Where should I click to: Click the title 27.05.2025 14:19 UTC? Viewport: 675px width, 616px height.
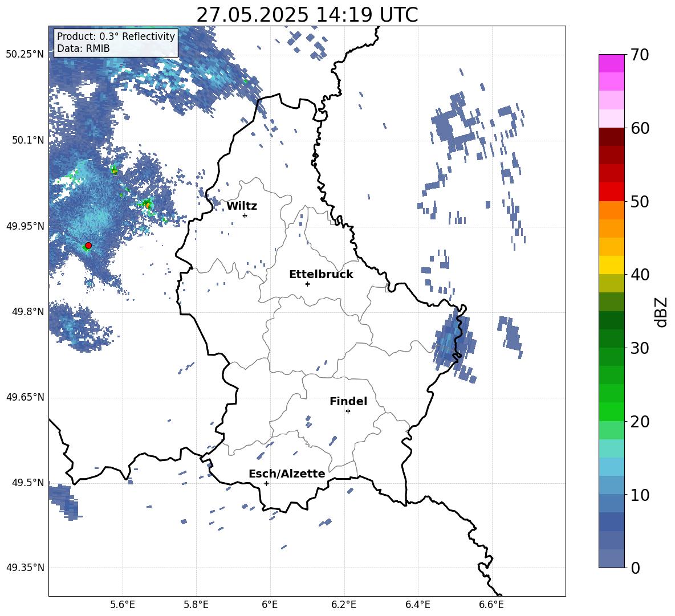coord(307,15)
